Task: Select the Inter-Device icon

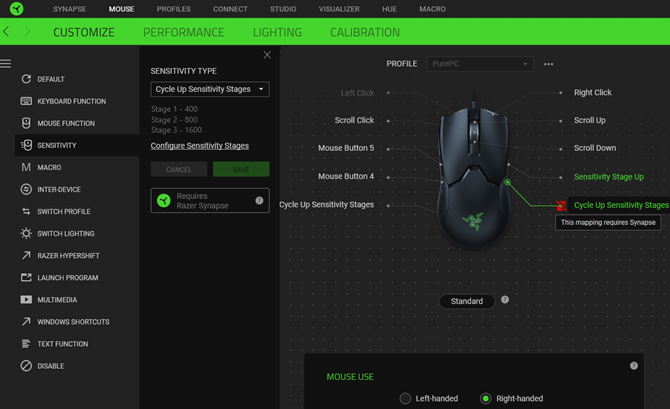Action: tap(26, 189)
